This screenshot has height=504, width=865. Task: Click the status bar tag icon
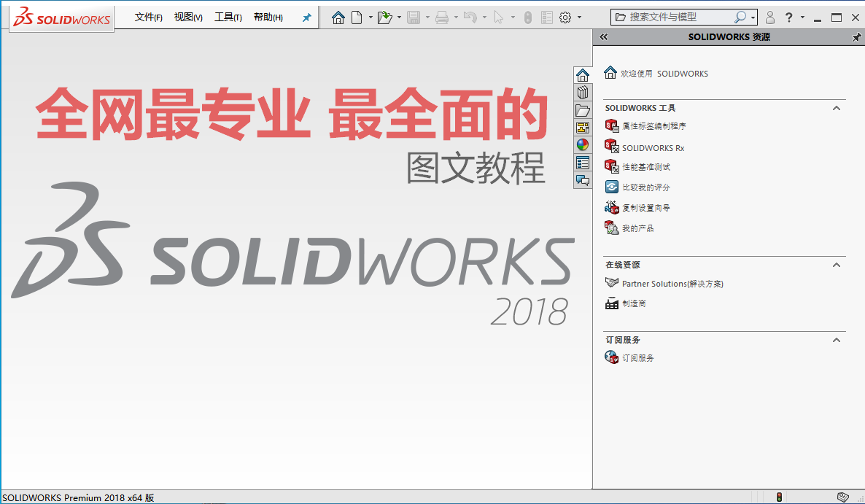[x=842, y=497]
